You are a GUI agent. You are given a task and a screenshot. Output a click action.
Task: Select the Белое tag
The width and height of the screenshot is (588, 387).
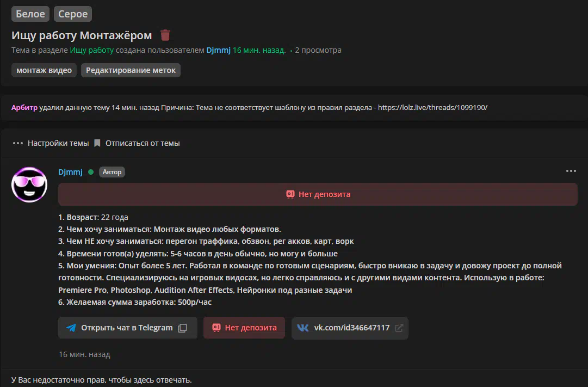point(30,14)
